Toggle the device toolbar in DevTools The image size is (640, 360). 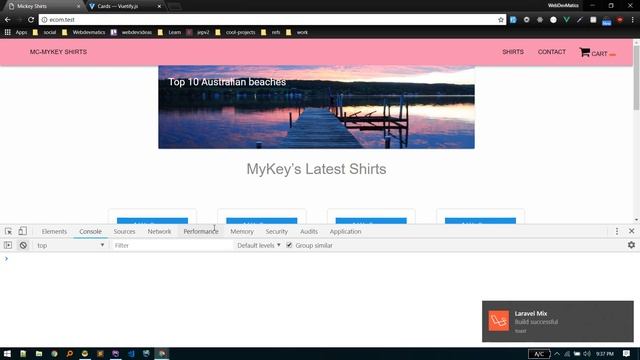[x=22, y=231]
